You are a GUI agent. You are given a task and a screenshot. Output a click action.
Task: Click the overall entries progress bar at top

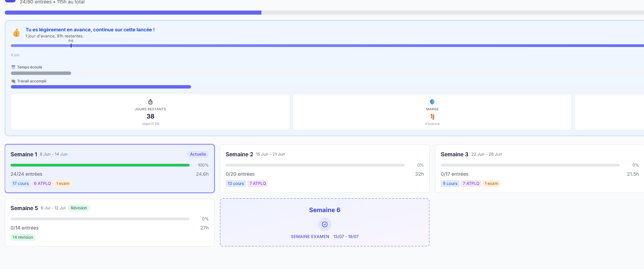click(x=324, y=13)
